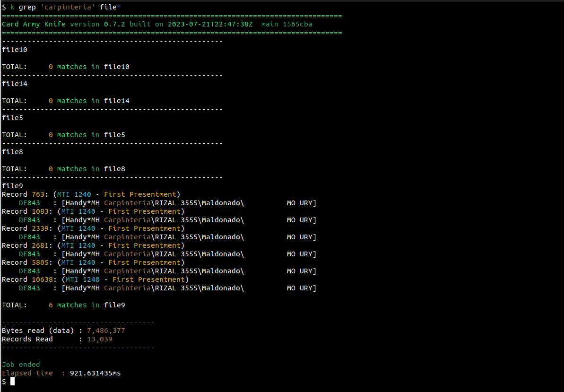Click the '0 matches in file8' total line
This screenshot has width=564, height=392.
[x=87, y=169]
